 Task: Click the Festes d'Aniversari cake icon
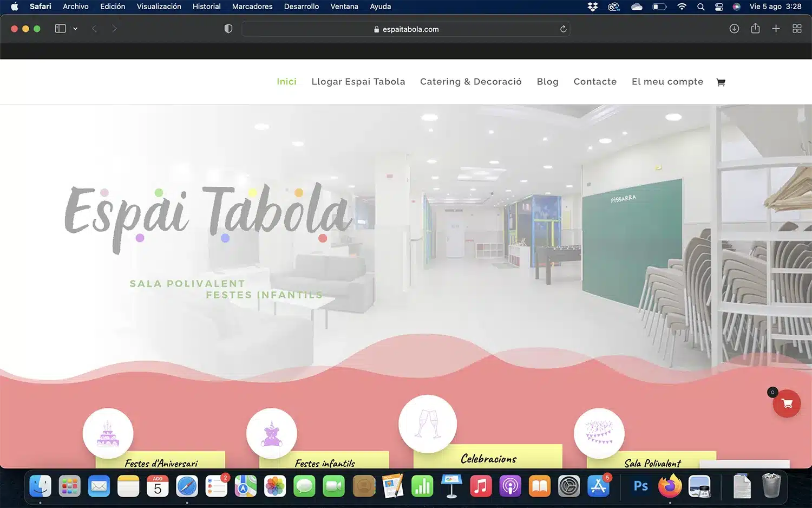coord(108,433)
